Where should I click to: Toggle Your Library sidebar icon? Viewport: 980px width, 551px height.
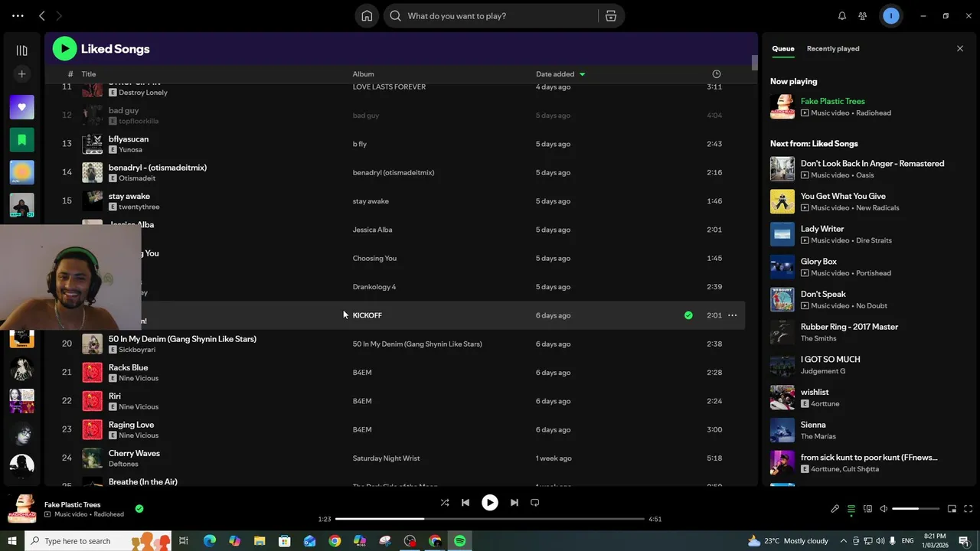(21, 51)
